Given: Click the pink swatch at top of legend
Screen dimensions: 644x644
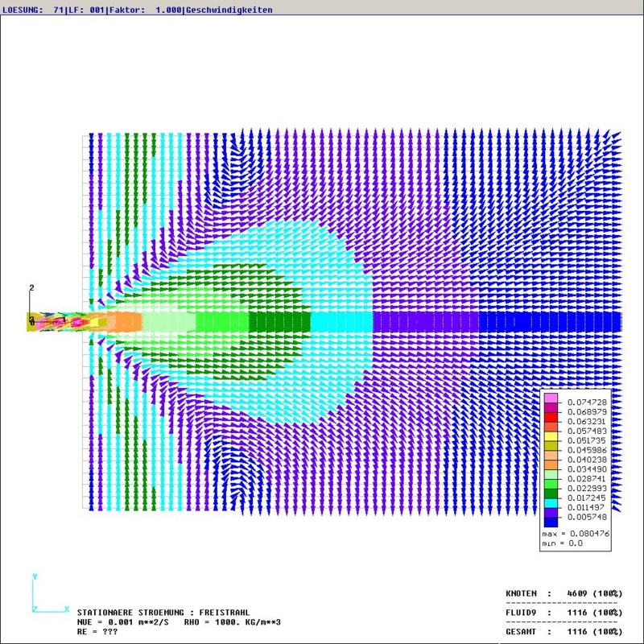Looking at the screenshot, I should click(551, 398).
